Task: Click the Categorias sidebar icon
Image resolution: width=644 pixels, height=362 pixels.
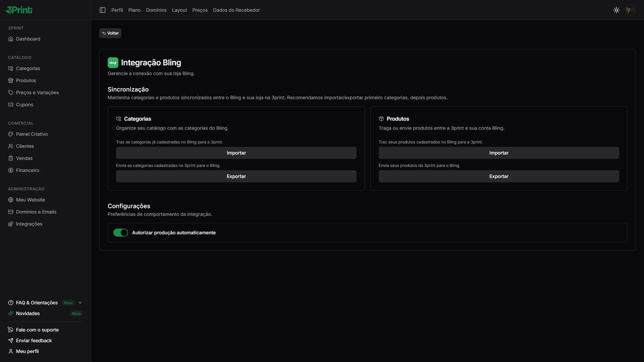Action: (11, 68)
